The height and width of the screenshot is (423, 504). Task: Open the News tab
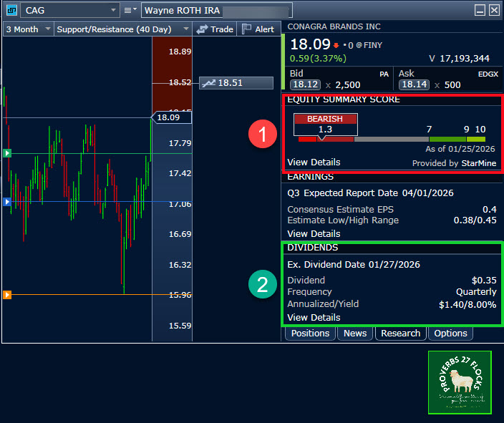355,333
